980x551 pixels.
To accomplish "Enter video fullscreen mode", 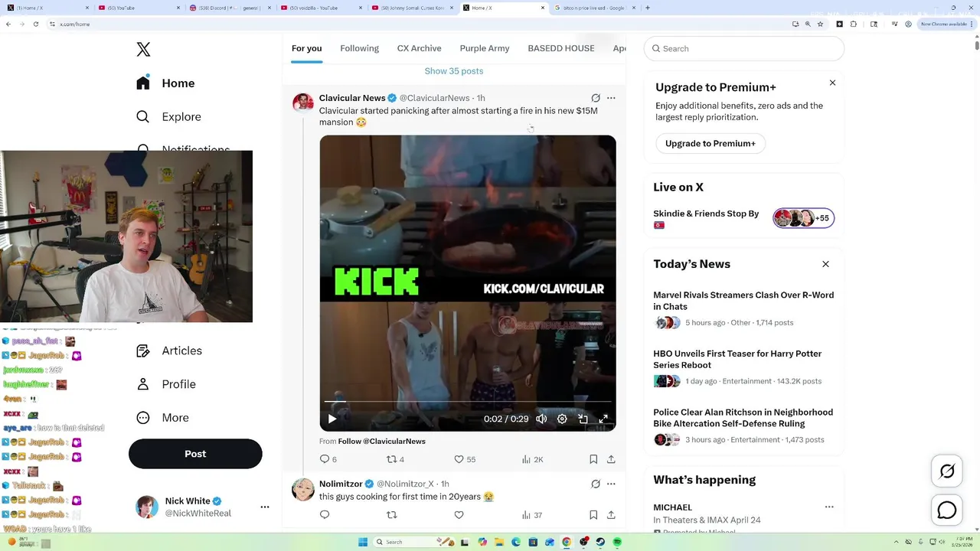I will 603,419.
